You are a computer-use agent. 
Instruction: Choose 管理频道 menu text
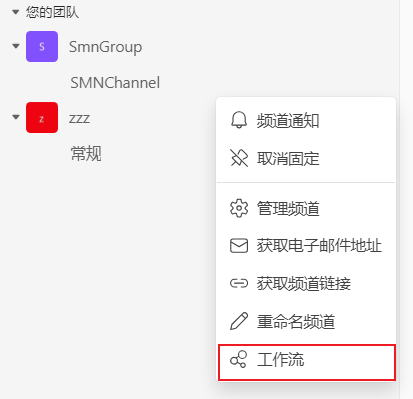288,209
